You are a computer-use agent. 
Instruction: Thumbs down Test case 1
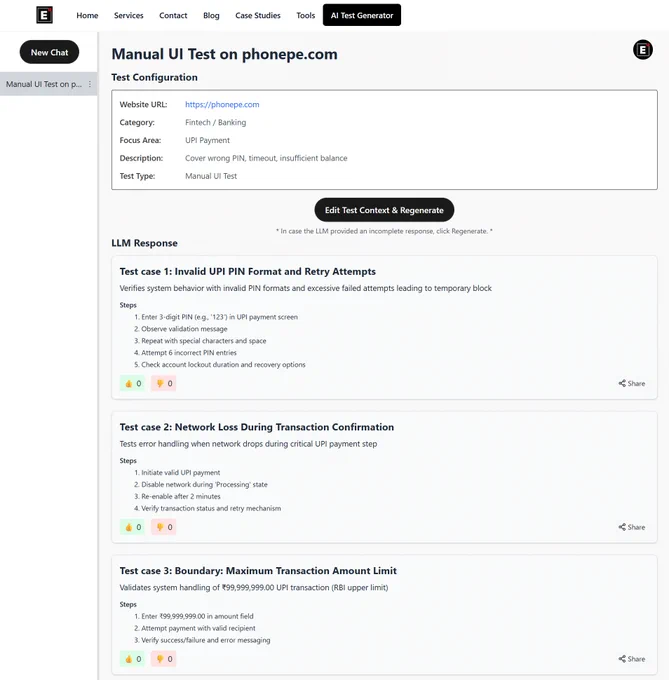click(x=164, y=383)
